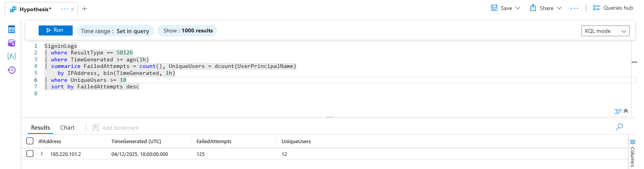Select the Results tab
644x169 pixels.
coord(41,128)
